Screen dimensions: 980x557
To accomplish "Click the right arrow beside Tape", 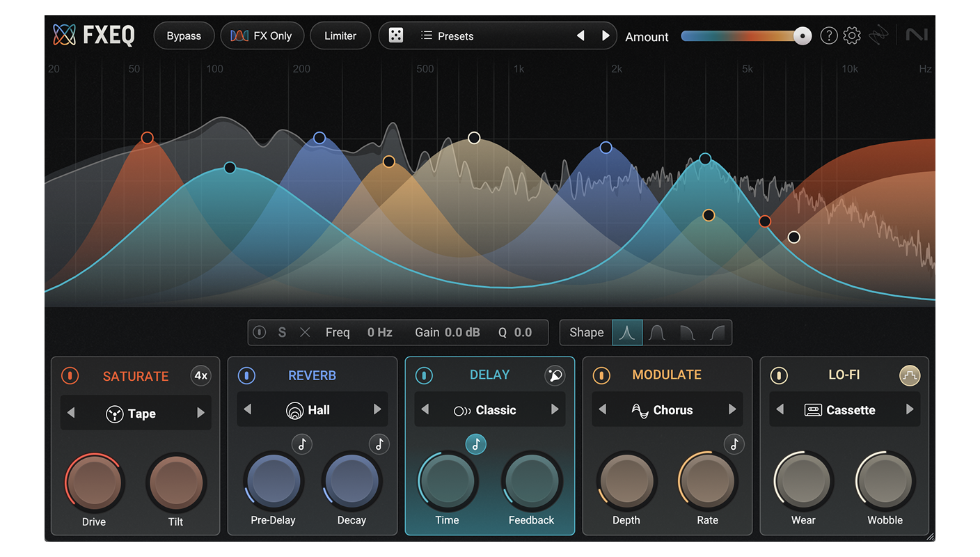I will pyautogui.click(x=200, y=413).
